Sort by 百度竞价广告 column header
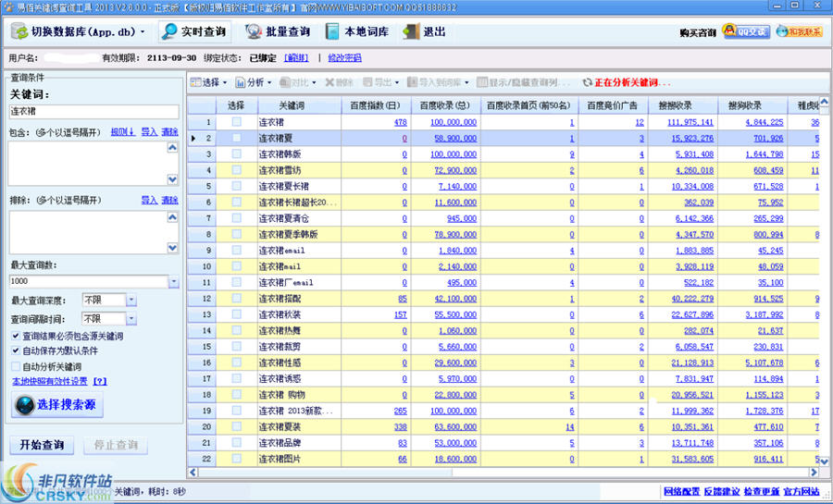Image resolution: width=833 pixels, height=504 pixels. pyautogui.click(x=612, y=105)
